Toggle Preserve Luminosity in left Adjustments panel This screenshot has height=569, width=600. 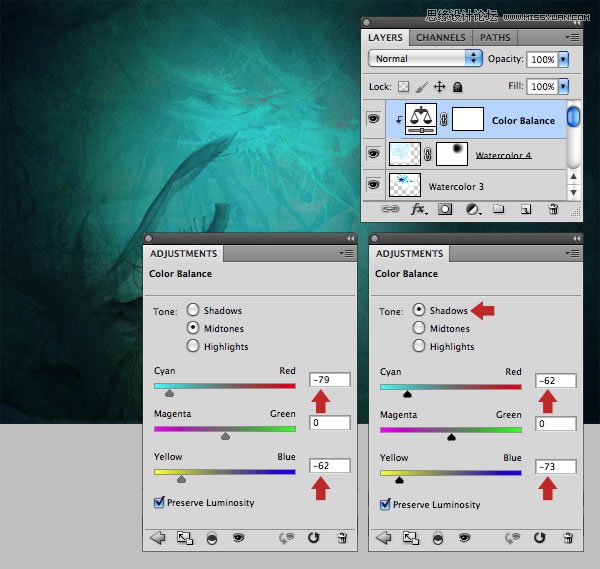[159, 502]
